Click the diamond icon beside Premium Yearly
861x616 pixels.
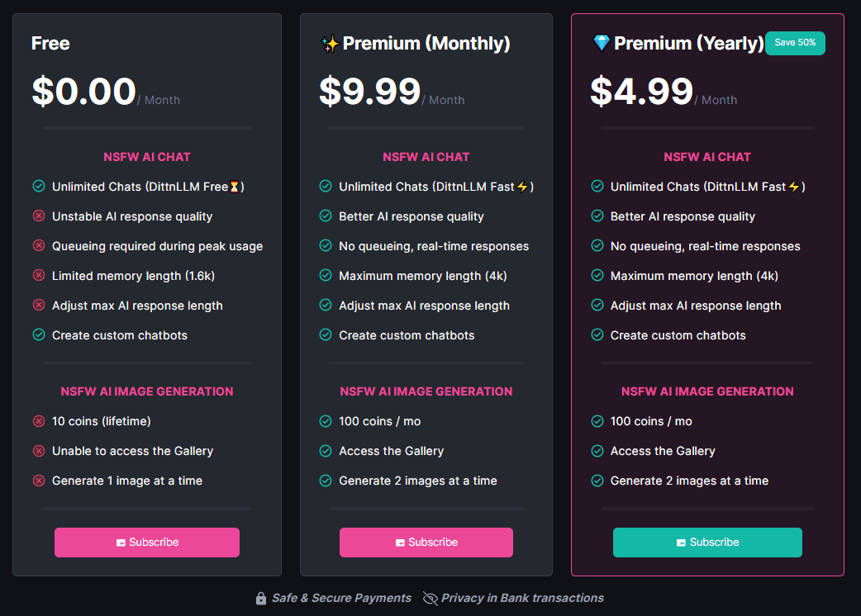click(602, 43)
